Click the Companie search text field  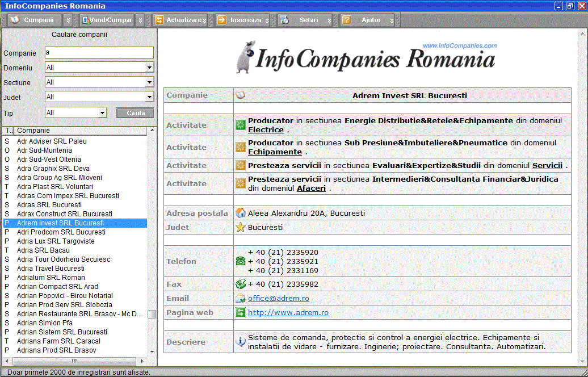99,53
